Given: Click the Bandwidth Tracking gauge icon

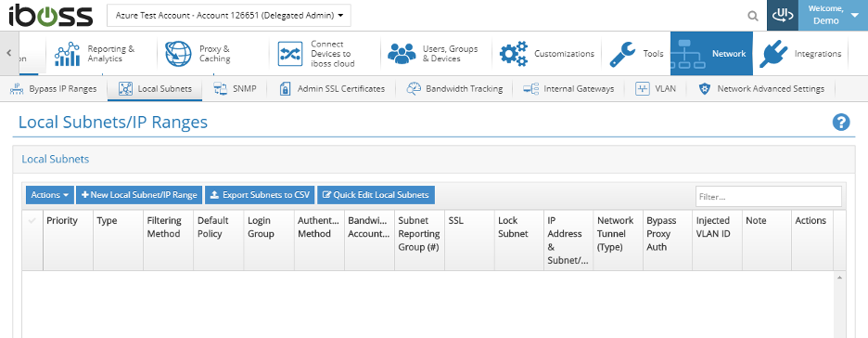Looking at the screenshot, I should point(415,88).
